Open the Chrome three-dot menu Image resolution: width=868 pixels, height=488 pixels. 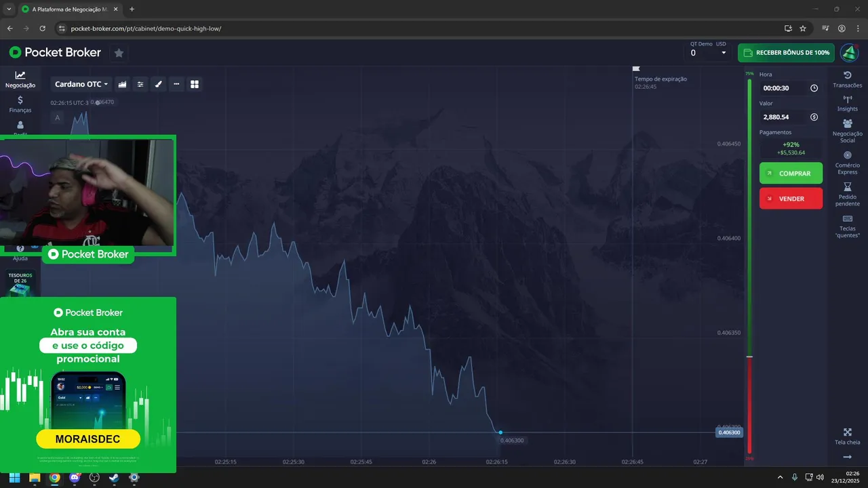(858, 28)
